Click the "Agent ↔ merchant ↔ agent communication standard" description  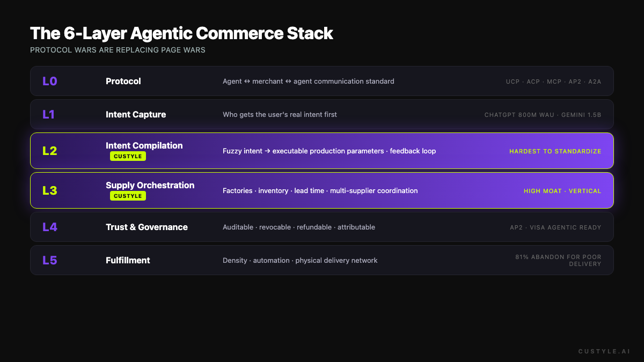[309, 82]
